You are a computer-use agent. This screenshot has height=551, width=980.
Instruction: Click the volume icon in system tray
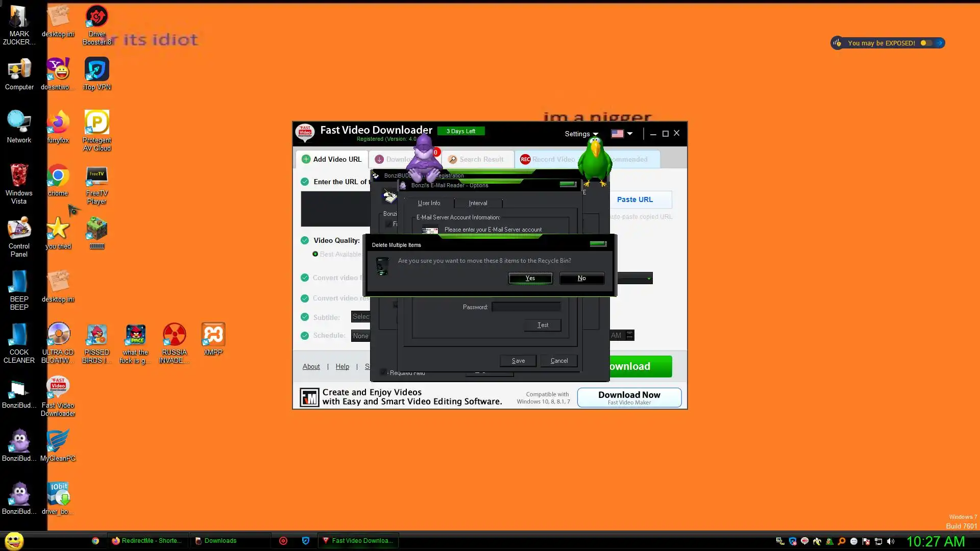891,541
